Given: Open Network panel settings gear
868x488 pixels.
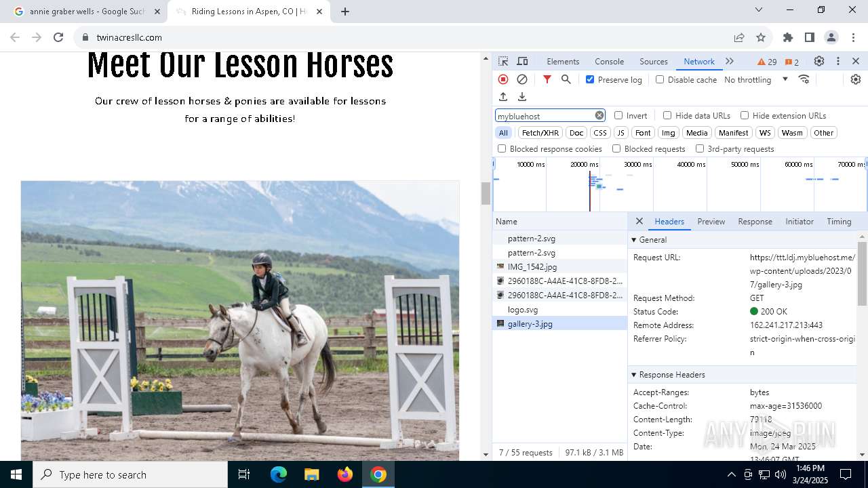Looking at the screenshot, I should point(856,79).
